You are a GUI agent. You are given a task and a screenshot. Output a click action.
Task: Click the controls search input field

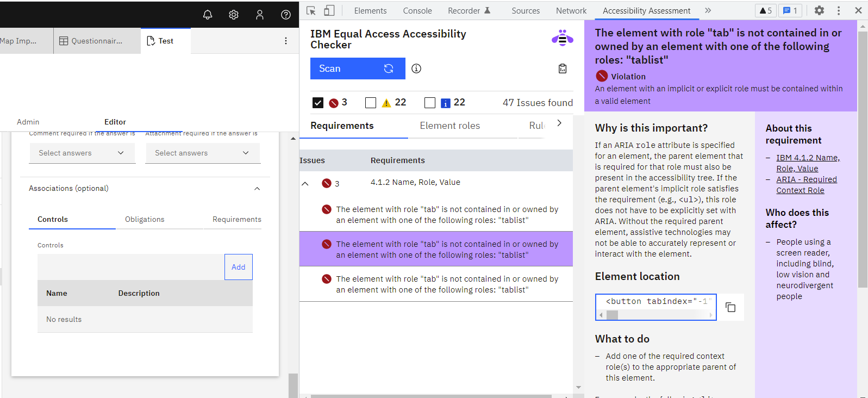[x=131, y=267]
